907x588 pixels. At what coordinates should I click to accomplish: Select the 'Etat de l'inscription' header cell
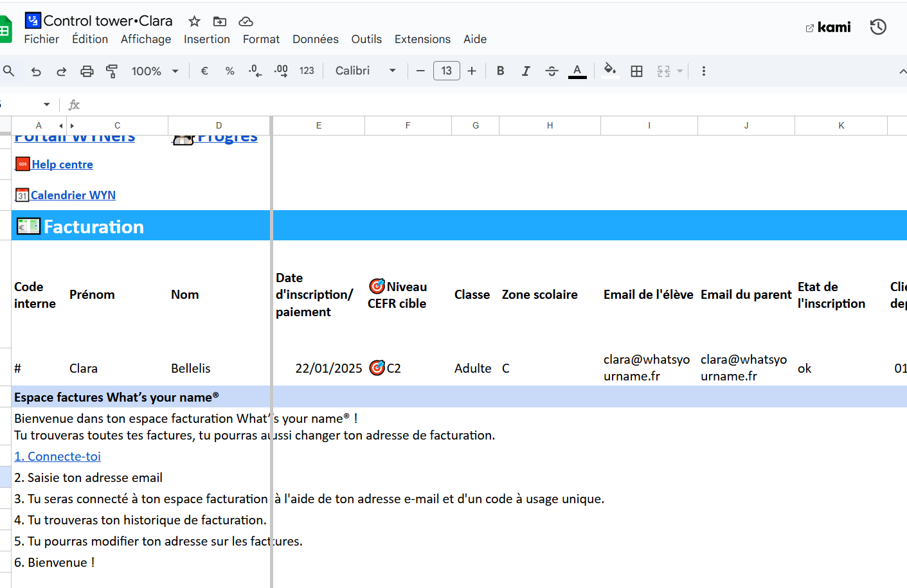click(x=841, y=295)
